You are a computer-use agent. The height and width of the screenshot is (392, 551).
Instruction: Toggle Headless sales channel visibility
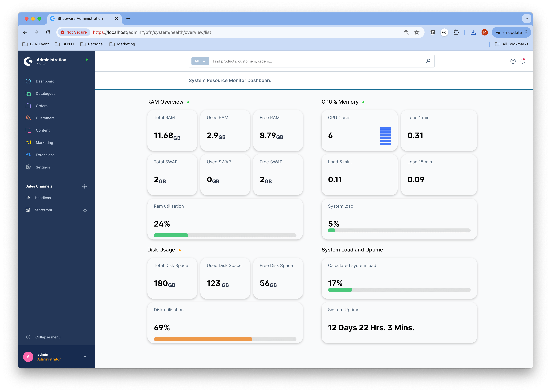[85, 198]
